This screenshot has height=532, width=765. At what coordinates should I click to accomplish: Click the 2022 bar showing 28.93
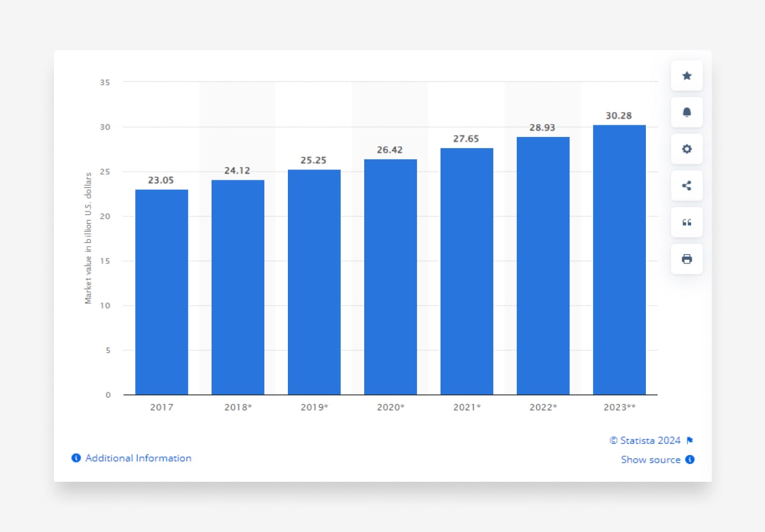[543, 265]
